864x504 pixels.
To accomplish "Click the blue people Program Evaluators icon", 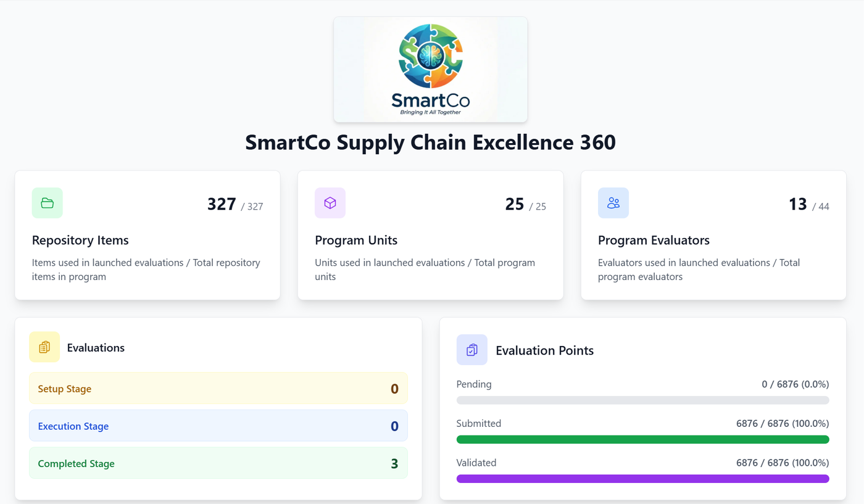I will click(x=613, y=203).
